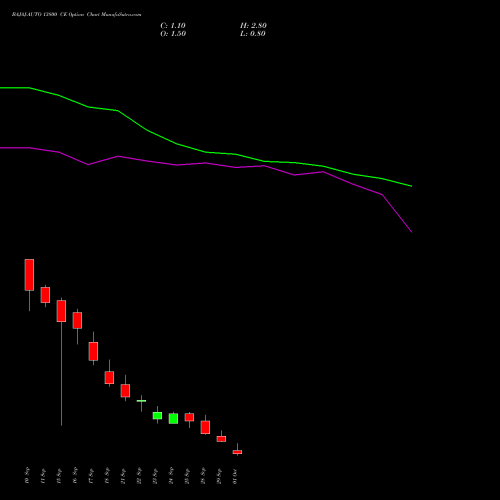Select the open value O: 1.50
500x500 pixels.
tap(173, 34)
